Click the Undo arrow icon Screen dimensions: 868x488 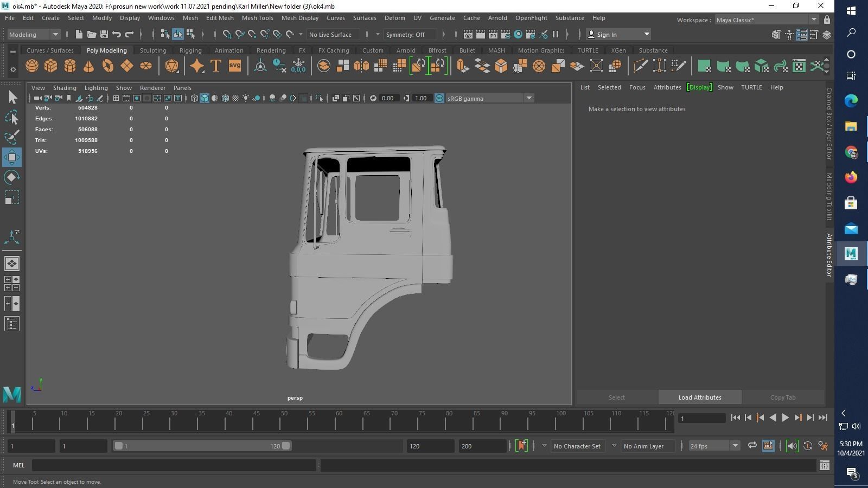click(x=117, y=34)
